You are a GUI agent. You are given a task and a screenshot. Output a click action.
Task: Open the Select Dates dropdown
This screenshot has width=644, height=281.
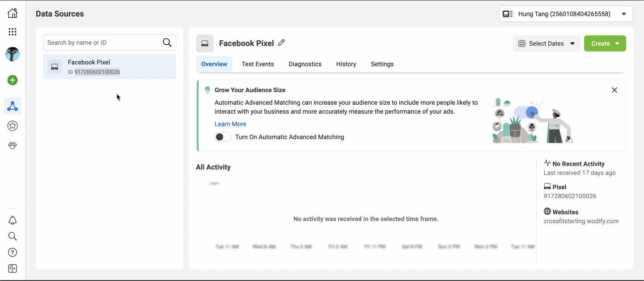[x=547, y=43]
